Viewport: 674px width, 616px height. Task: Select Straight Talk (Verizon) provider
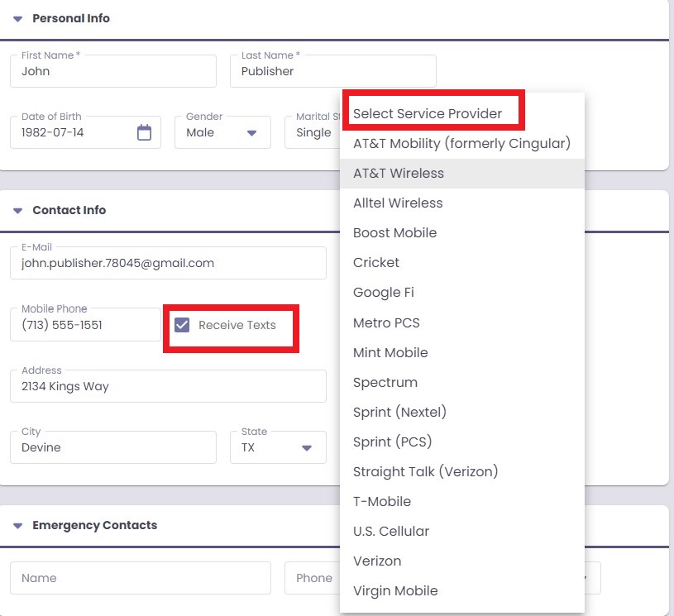(x=462, y=471)
